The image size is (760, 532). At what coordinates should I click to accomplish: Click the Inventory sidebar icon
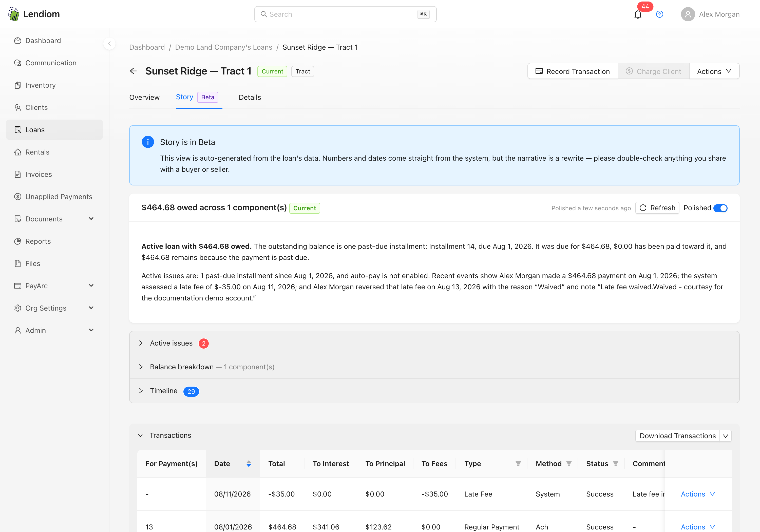click(17, 85)
